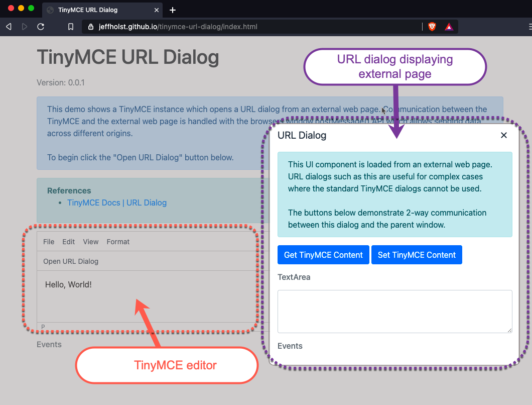Screen dimensions: 532x405
Task: Expand the Format menu options
Action: coord(118,242)
